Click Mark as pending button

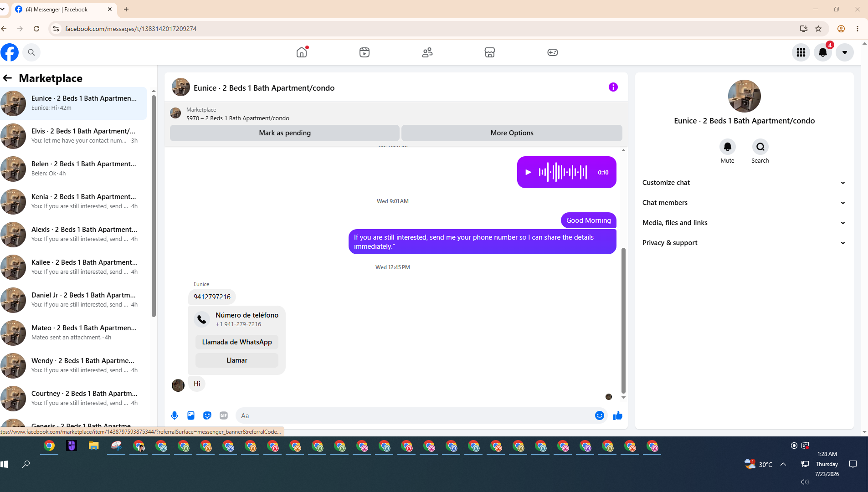[x=285, y=133]
